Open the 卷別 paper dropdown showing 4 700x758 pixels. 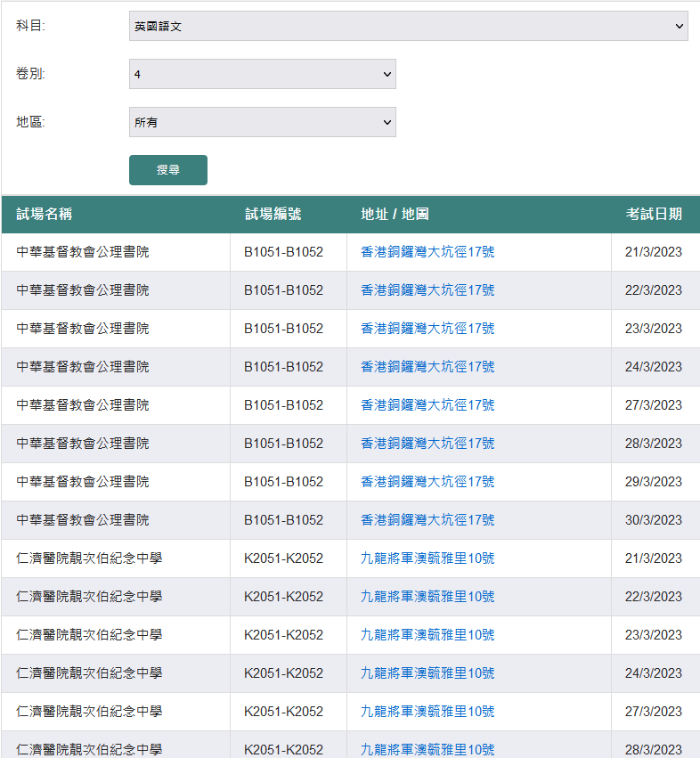tap(263, 74)
